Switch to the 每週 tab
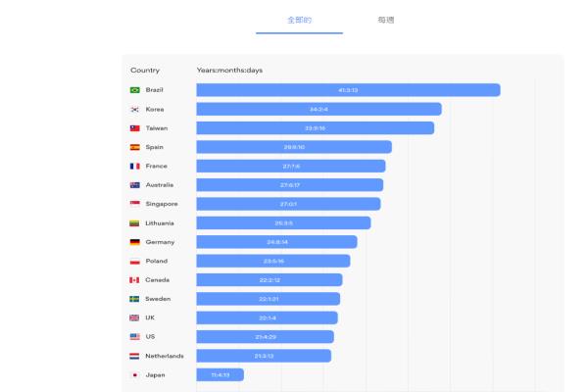Image resolution: width=588 pixels, height=392 pixels. coord(386,20)
